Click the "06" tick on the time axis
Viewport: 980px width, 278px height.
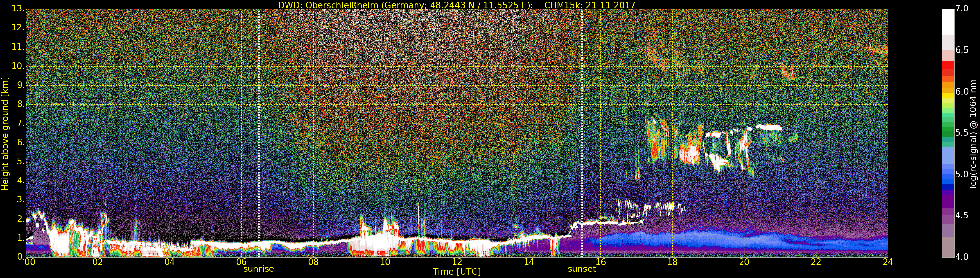point(242,262)
